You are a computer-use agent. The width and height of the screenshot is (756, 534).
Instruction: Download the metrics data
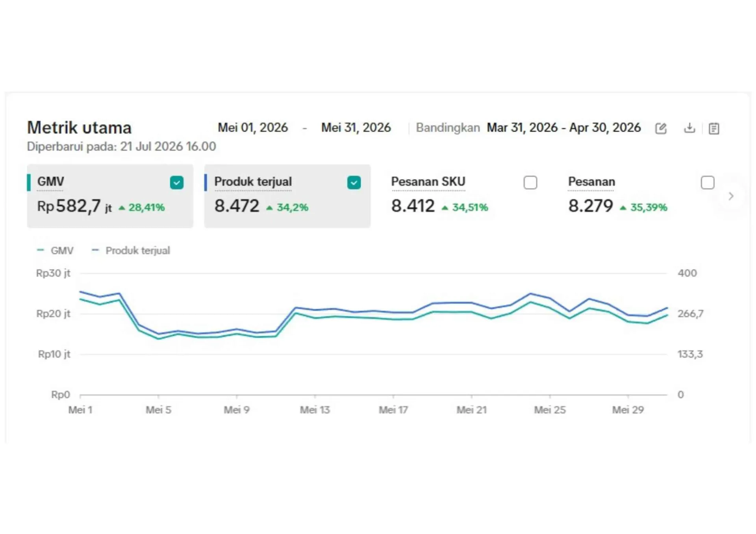tap(689, 128)
